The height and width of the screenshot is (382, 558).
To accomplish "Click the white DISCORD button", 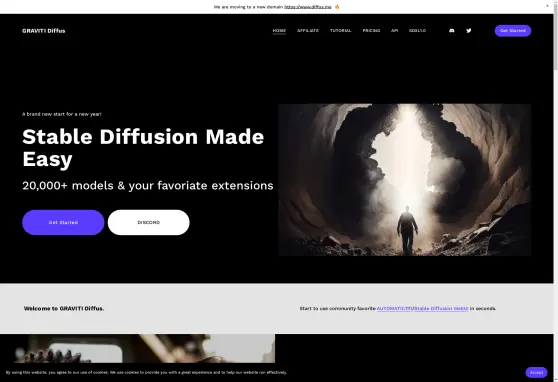I will [x=149, y=223].
